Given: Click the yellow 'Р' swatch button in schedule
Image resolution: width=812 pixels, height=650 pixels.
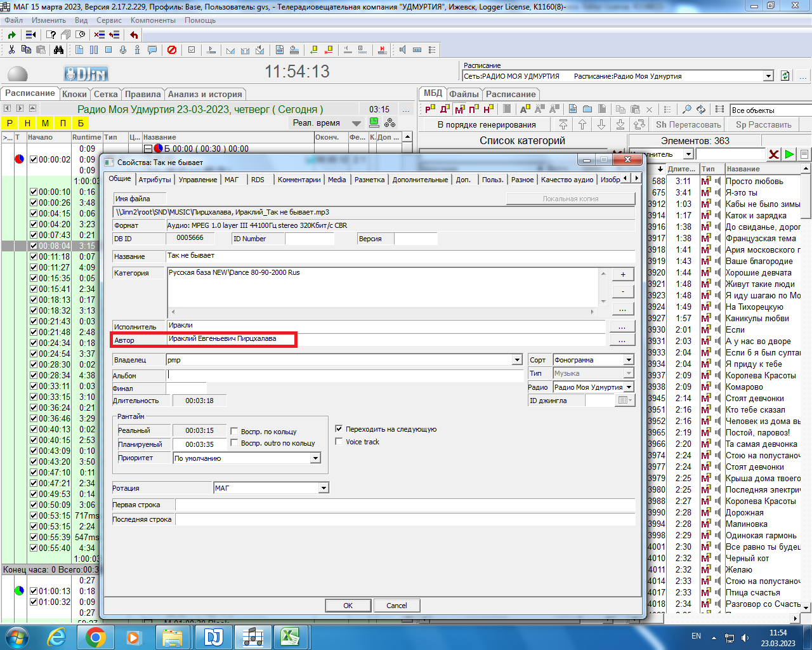Looking at the screenshot, I should (x=10, y=123).
